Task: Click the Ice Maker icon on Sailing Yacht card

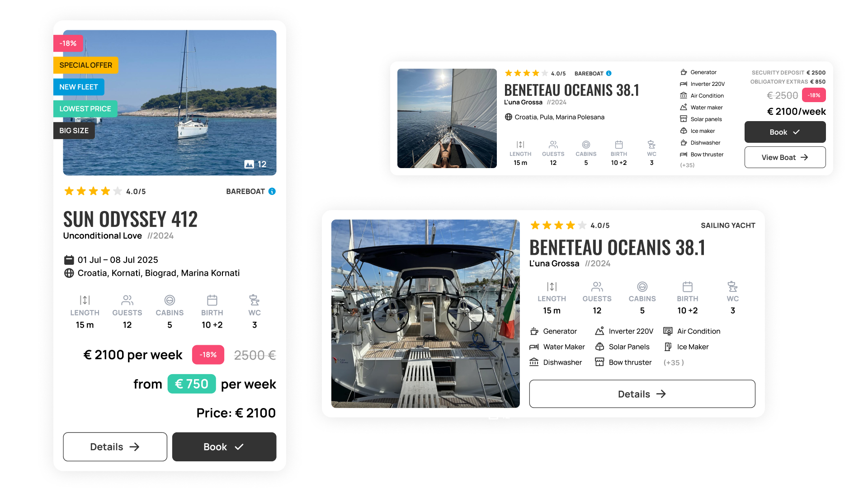Action: click(668, 347)
